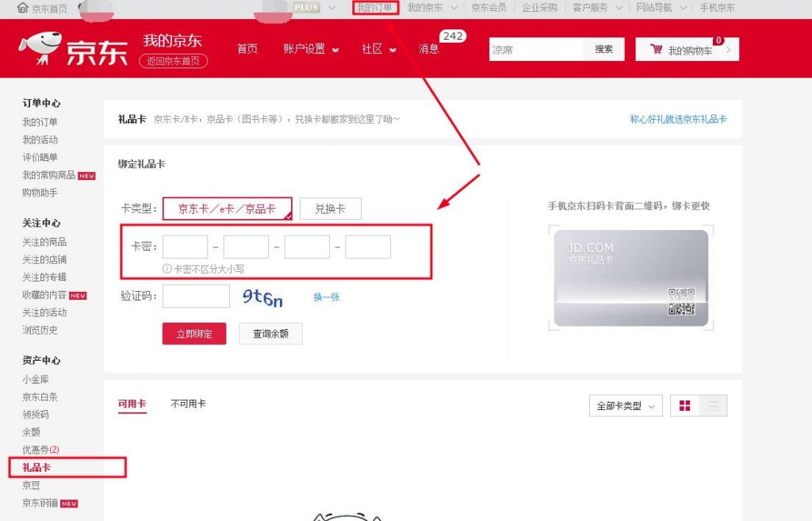The width and height of the screenshot is (812, 521).
Task: Click the 立即绑定 button
Action: [x=194, y=334]
